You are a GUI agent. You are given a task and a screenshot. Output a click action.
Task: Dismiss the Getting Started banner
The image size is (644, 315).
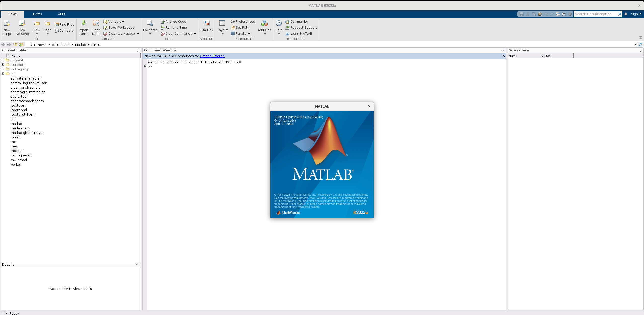point(504,56)
